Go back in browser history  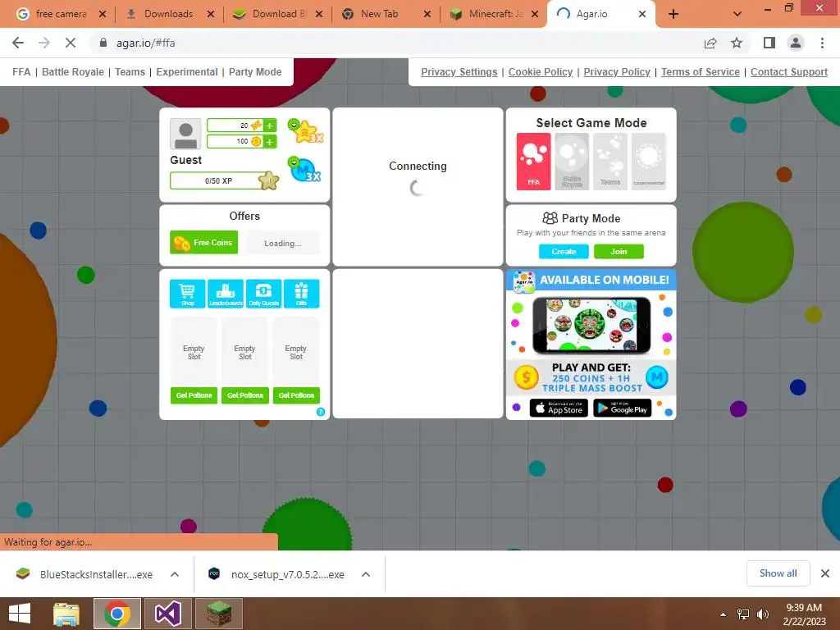pyautogui.click(x=18, y=43)
